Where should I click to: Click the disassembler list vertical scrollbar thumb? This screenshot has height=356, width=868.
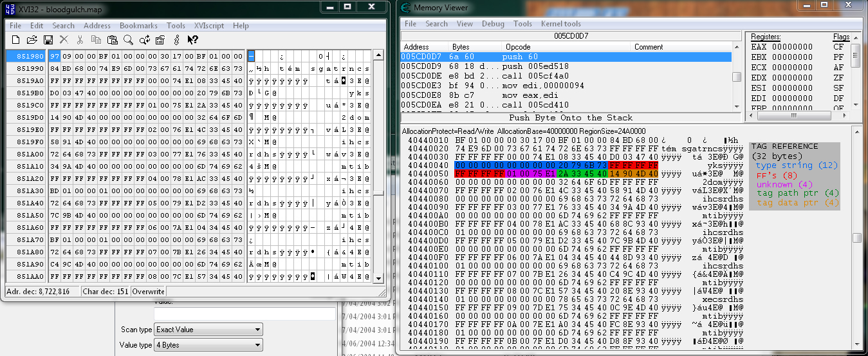click(737, 77)
